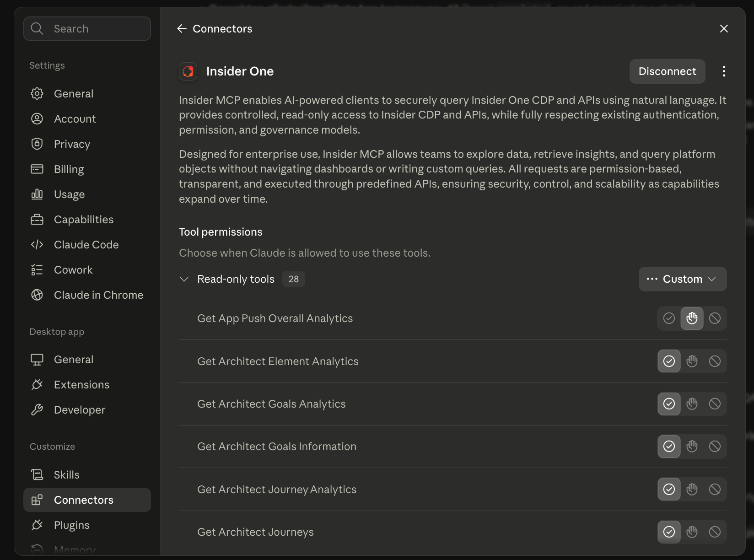
Task: Go back using the Connectors arrow
Action: (x=182, y=28)
